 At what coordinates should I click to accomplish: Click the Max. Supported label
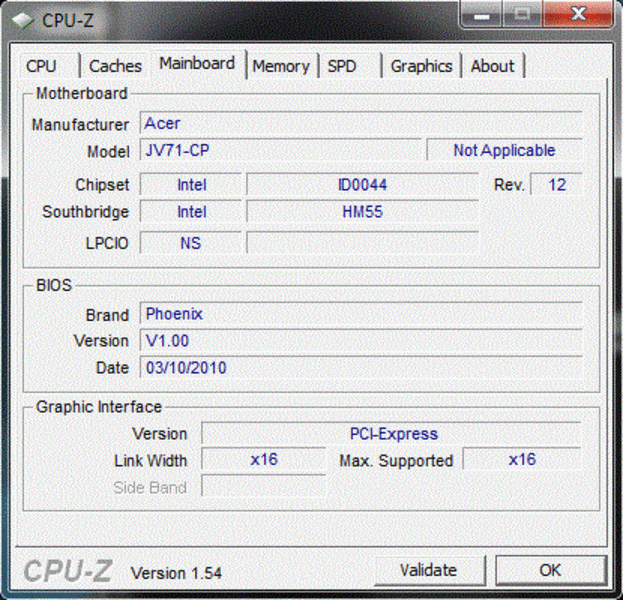396,461
